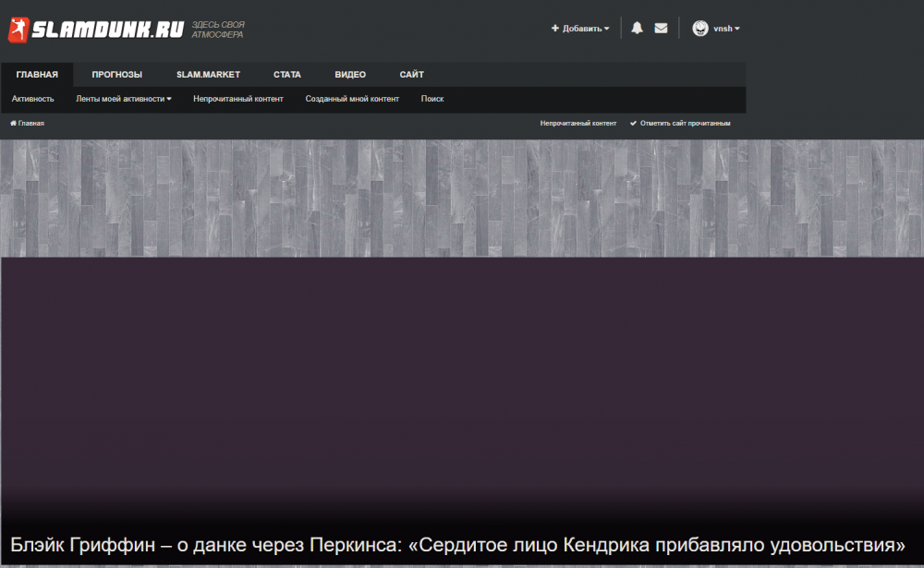The image size is (924, 568).
Task: Click the plus icon next to Добавить
Action: pos(553,28)
